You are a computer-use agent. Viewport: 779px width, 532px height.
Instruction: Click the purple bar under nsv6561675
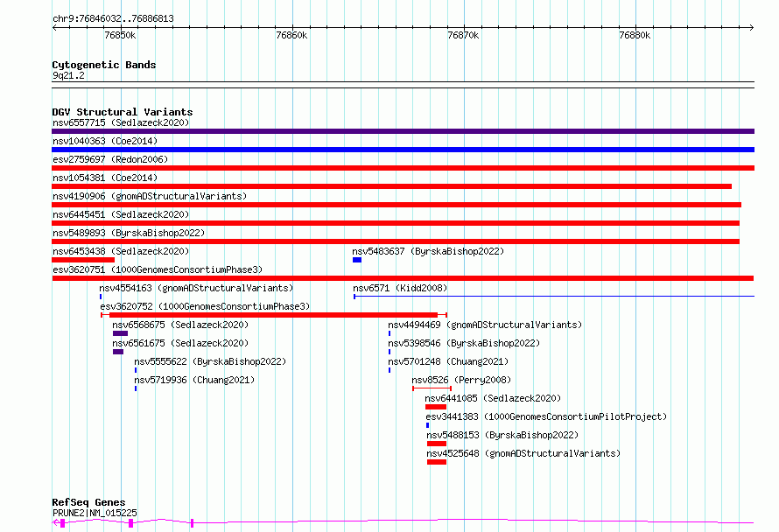coord(118,352)
